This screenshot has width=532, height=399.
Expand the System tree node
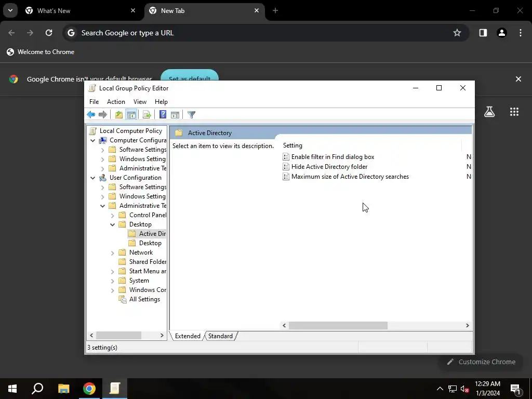tap(112, 281)
